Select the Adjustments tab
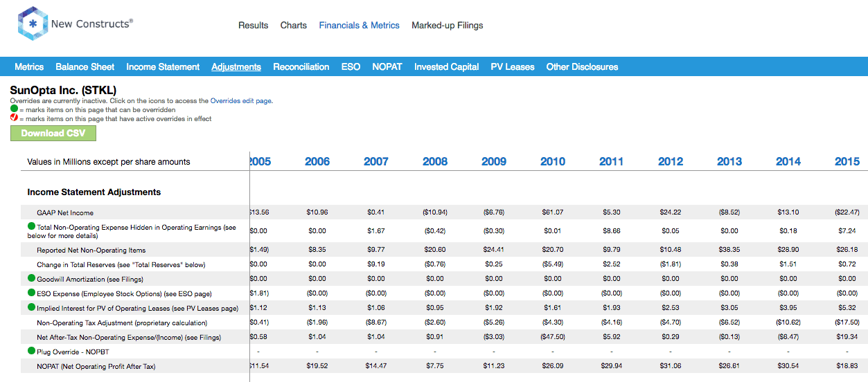This screenshot has width=868, height=382. pos(236,67)
